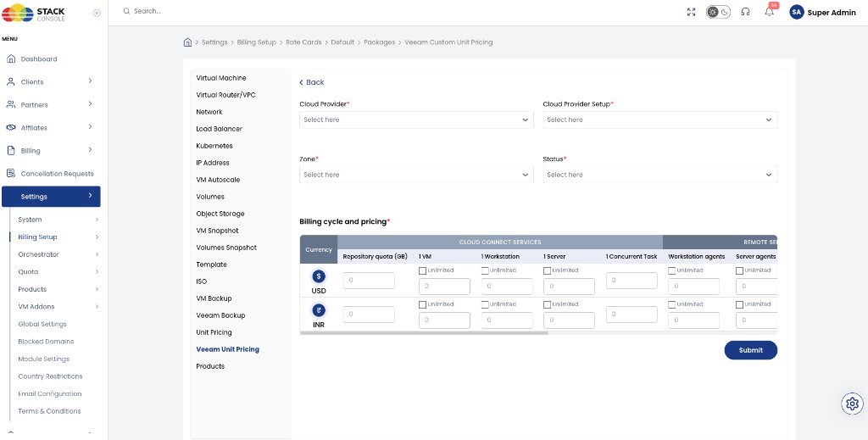Click USD 1 VM price input
The height and width of the screenshot is (440, 868).
click(x=444, y=287)
